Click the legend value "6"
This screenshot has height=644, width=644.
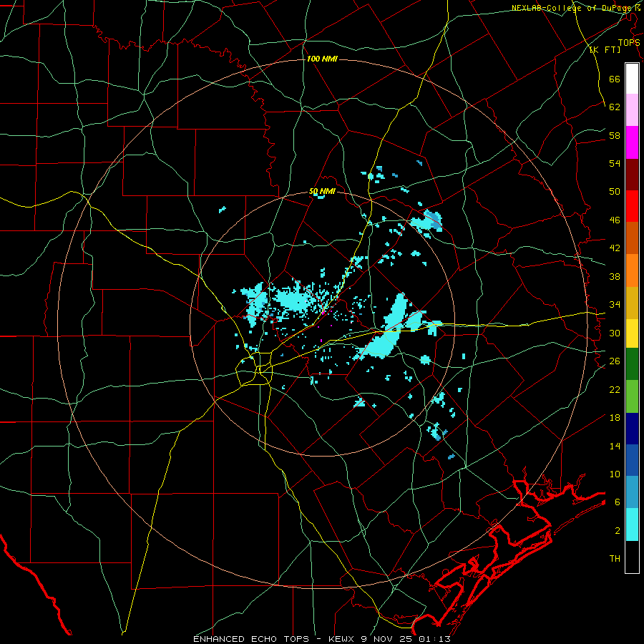(618, 502)
